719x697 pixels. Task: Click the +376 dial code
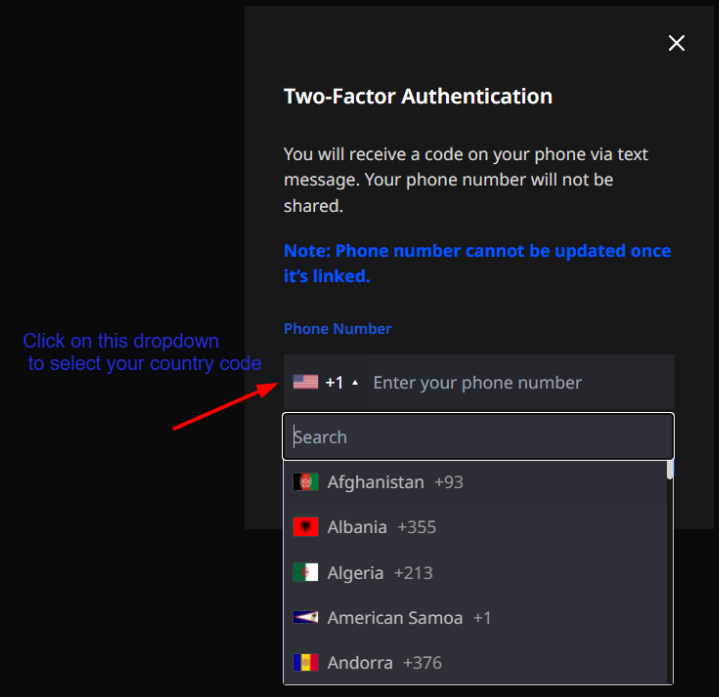click(x=422, y=662)
